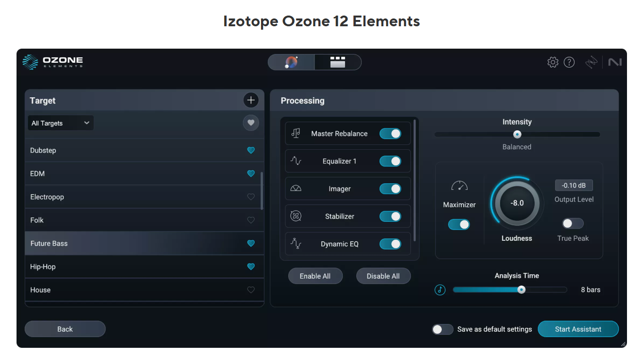This screenshot has width=644, height=359.
Task: Enable the True Peak switch
Action: tap(573, 224)
